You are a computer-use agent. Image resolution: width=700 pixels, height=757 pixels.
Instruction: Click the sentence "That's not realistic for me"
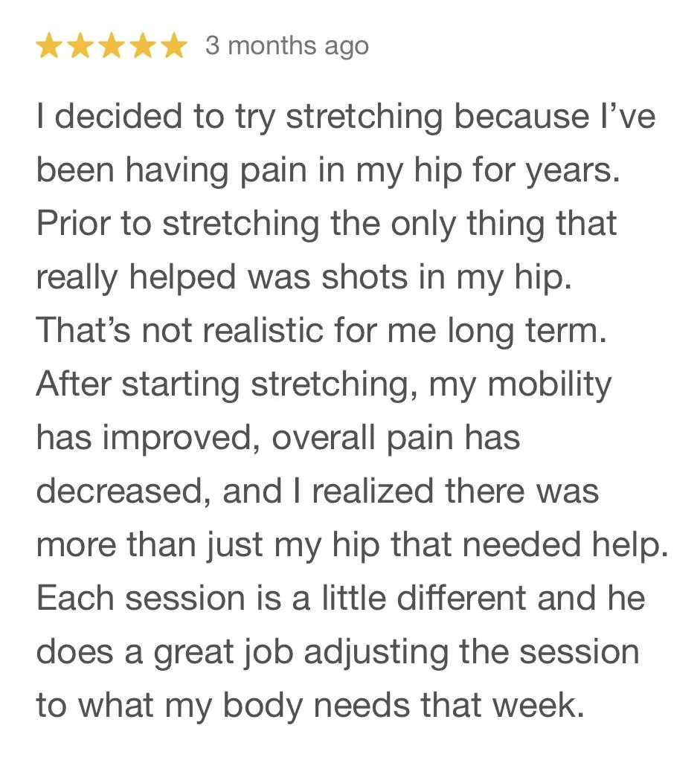pyautogui.click(x=237, y=330)
